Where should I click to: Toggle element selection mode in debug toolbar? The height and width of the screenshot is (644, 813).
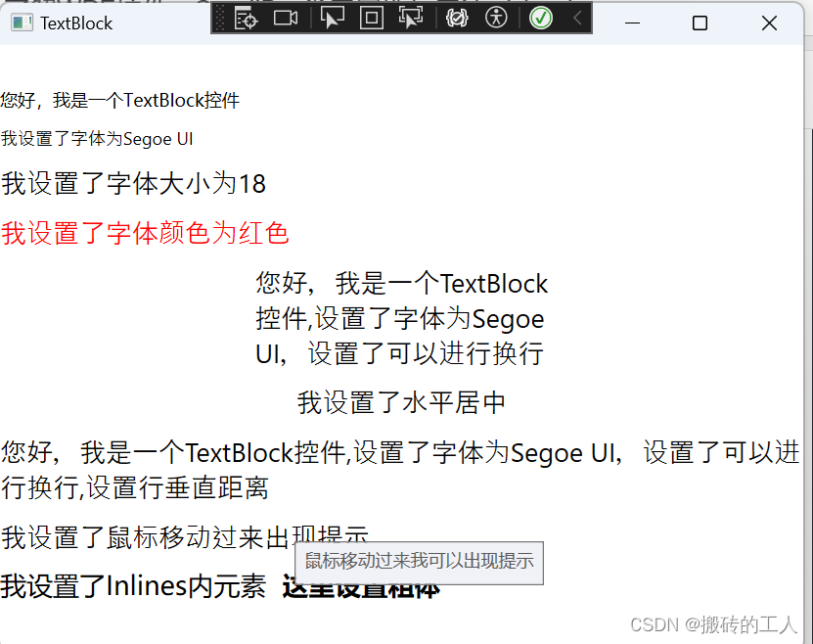pos(332,20)
